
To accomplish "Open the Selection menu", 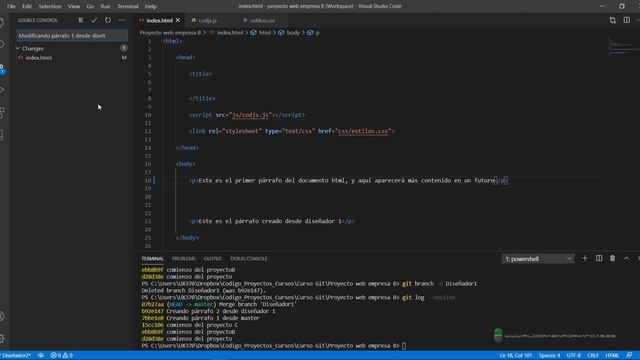I will [50, 6].
